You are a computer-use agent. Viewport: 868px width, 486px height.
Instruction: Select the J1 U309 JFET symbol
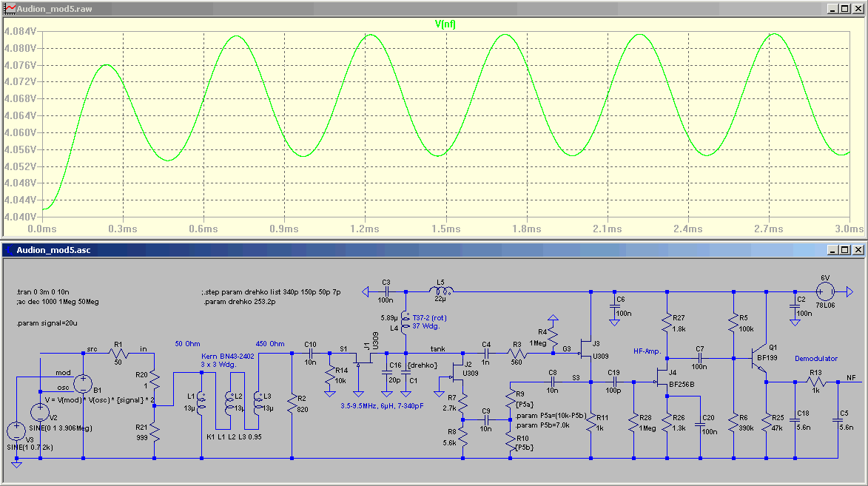click(363, 360)
